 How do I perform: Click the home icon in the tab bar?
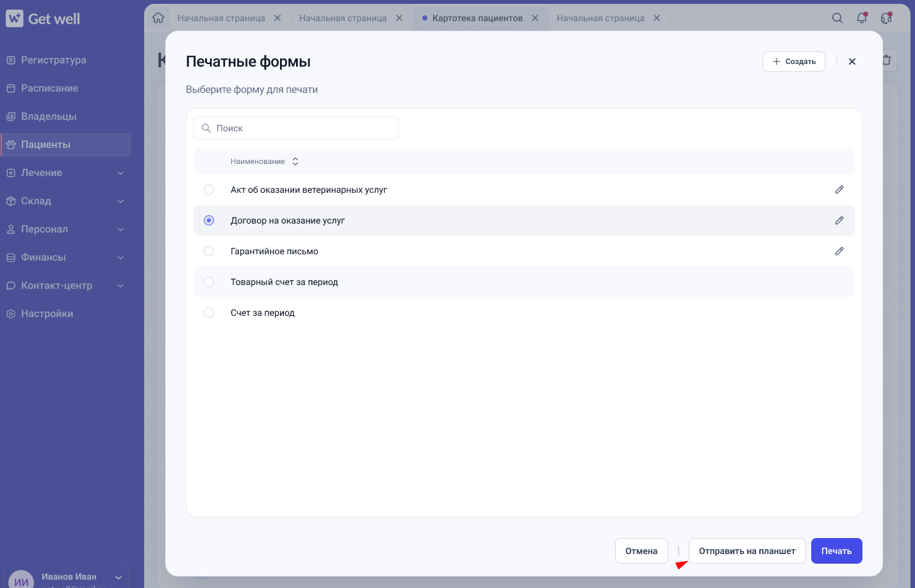coord(158,18)
